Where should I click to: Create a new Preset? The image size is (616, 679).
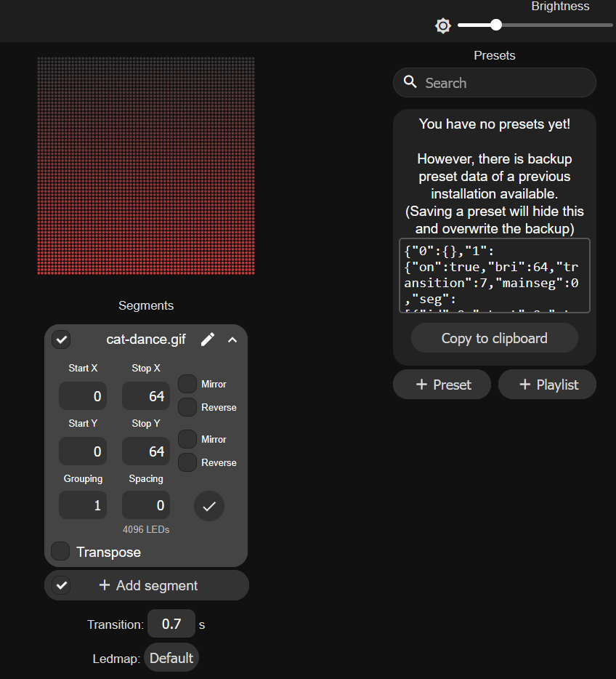(x=442, y=385)
